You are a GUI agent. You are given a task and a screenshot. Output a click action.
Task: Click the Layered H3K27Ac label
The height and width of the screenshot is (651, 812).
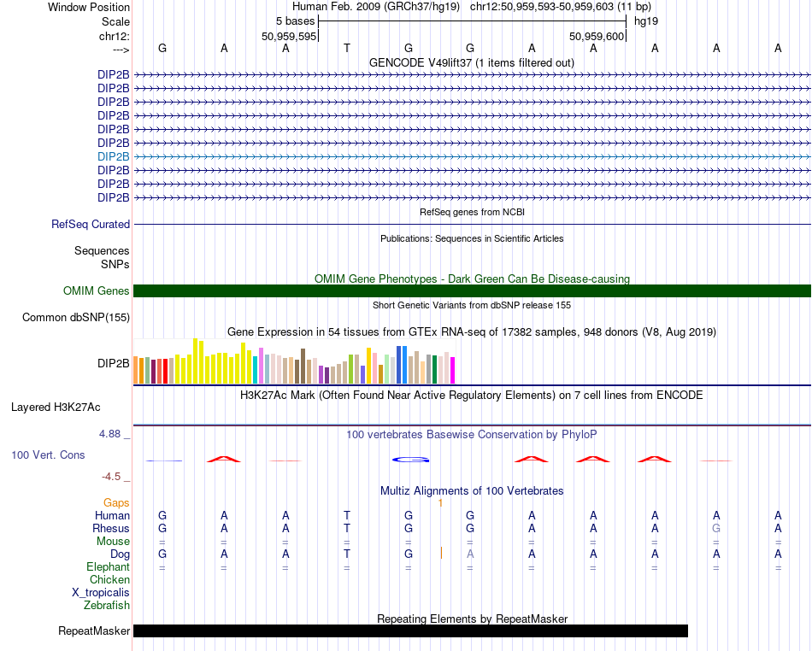[x=56, y=408]
